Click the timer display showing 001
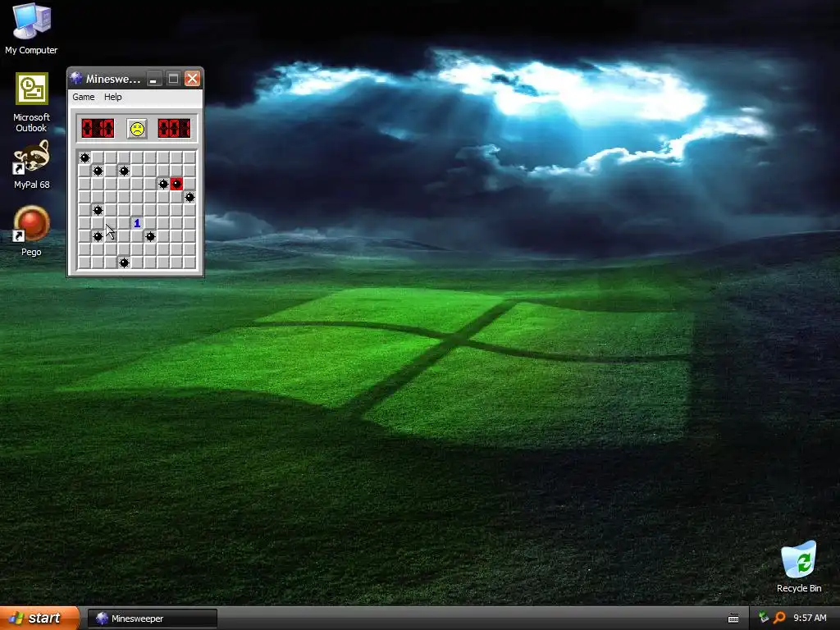 click(x=174, y=129)
